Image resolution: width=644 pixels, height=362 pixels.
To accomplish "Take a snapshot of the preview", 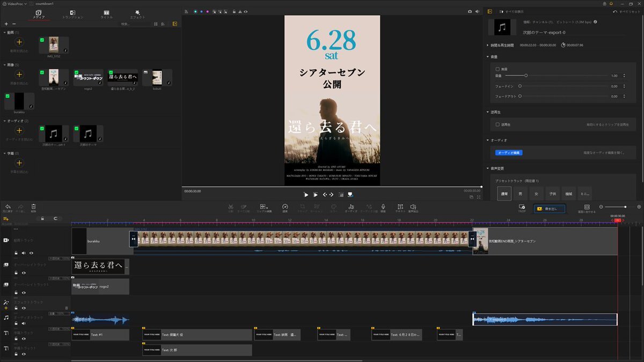I will (470, 11).
